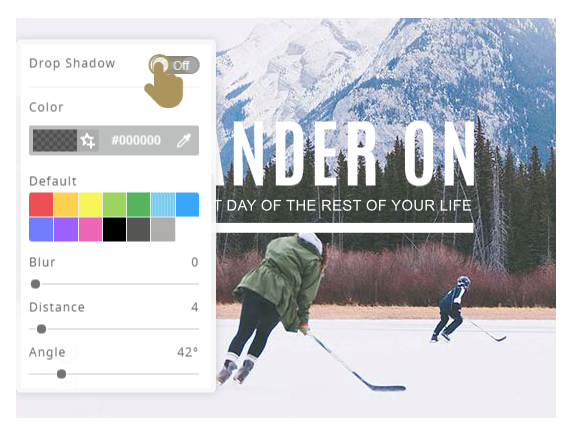Select the large headline text on the canvas
568x432 pixels.
click(x=346, y=154)
